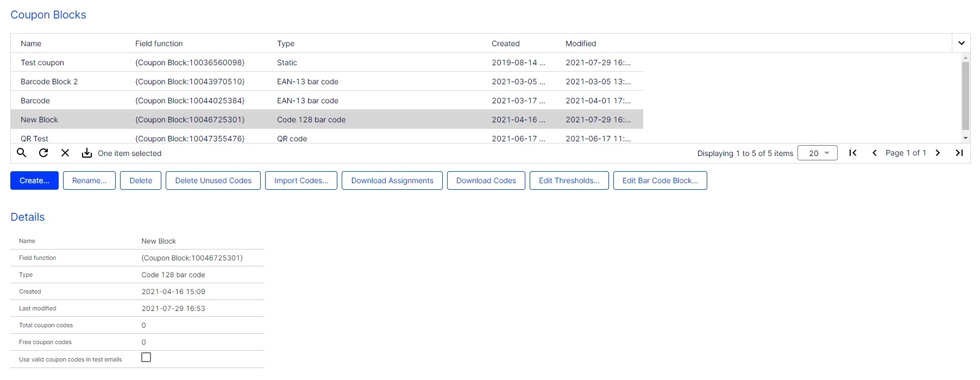Click details Last modified value 2021-07-29 16:53
The height and width of the screenshot is (380, 980).
point(173,308)
